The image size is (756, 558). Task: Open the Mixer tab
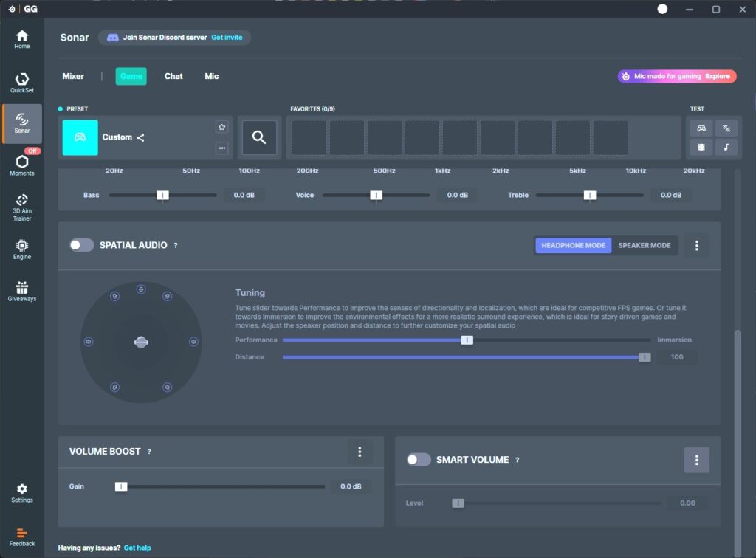click(73, 76)
